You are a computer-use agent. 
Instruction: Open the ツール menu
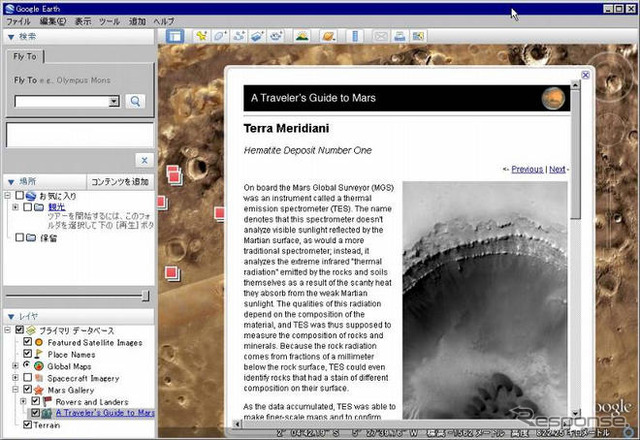(109, 21)
